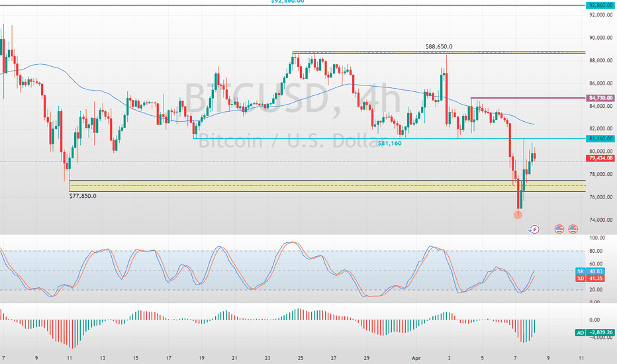The height and width of the screenshot is (364, 617).
Task: Select the red circle marker under the lowest candle
Action: pyautogui.click(x=518, y=214)
